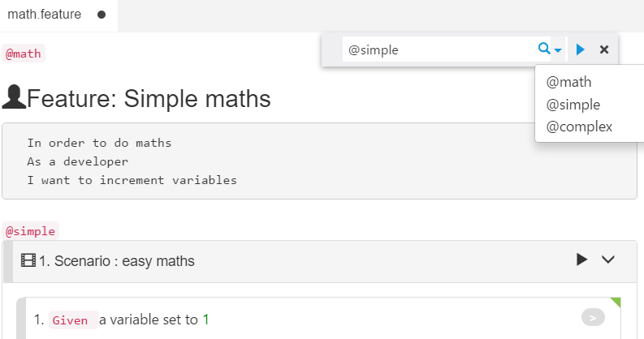Toggle the grey step run pill button
This screenshot has height=339, width=644.
pyautogui.click(x=593, y=317)
